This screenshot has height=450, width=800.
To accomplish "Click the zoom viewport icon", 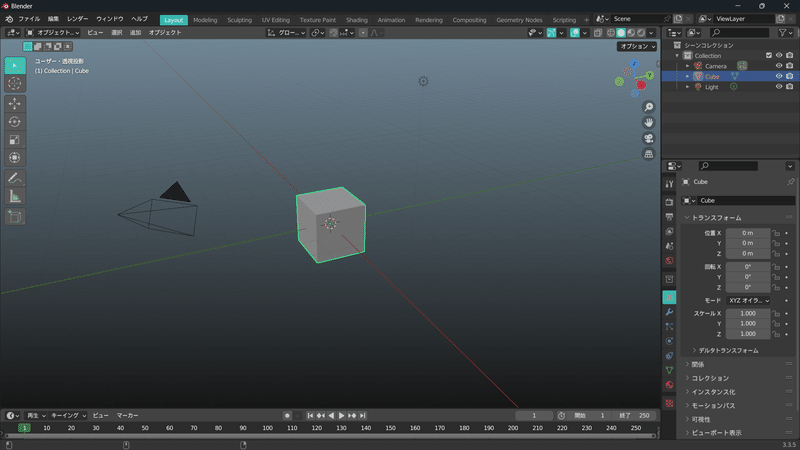I will 648,107.
